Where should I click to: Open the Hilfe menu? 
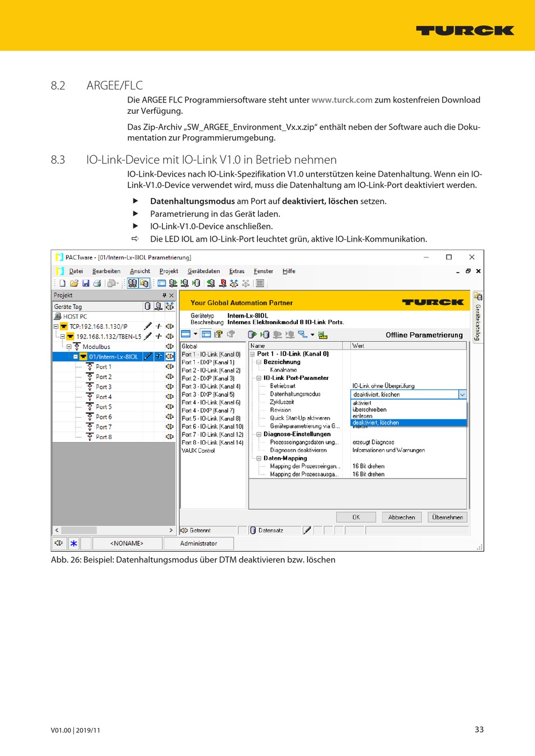289,271
